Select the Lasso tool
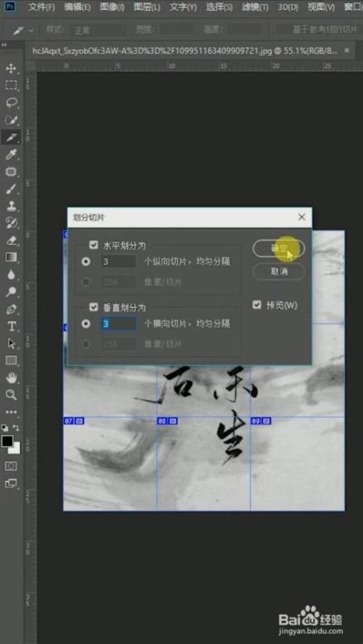 point(11,102)
